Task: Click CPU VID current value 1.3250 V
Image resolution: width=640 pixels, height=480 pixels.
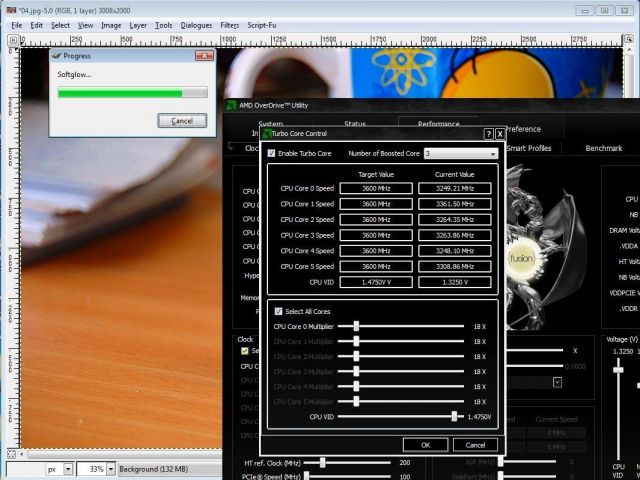Action: pyautogui.click(x=455, y=282)
